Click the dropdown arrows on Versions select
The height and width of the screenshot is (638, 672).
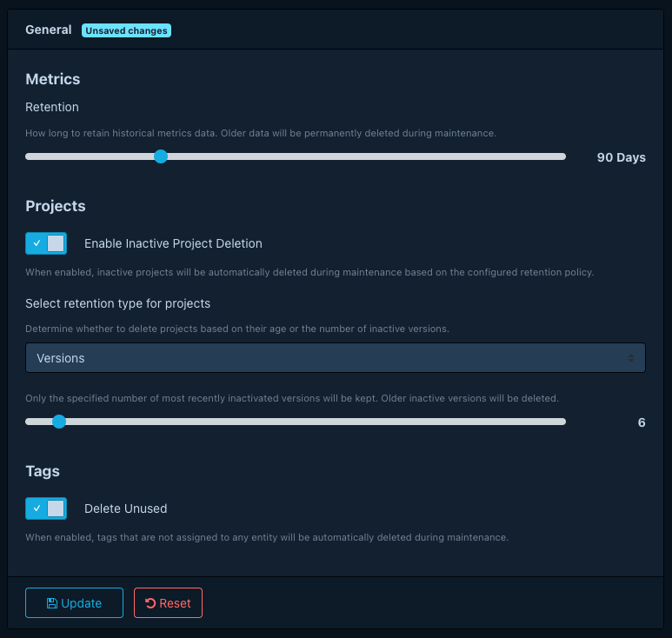point(631,358)
